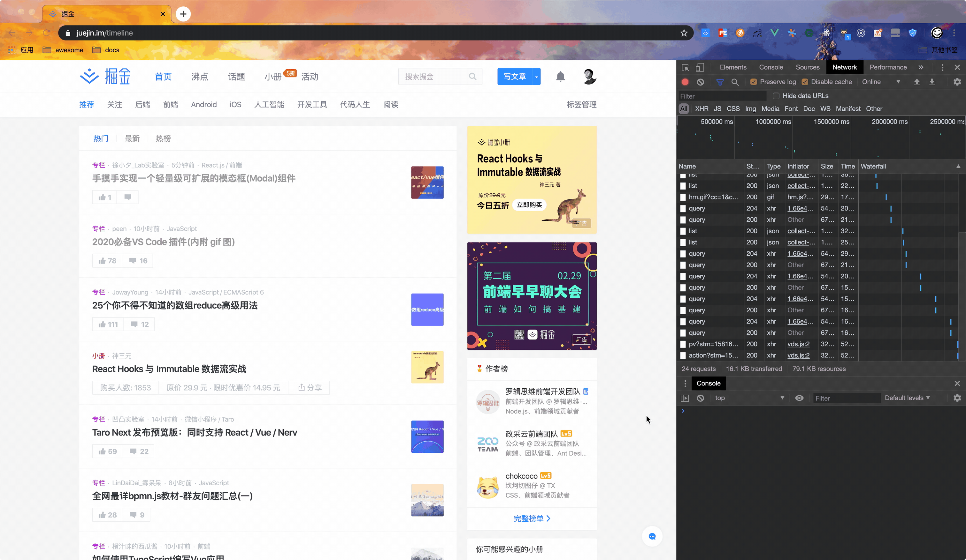
Task: Click the 写文章 button
Action: click(x=514, y=77)
